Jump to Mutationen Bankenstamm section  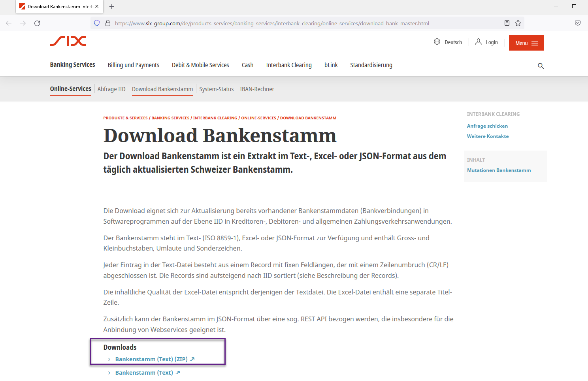pyautogui.click(x=499, y=170)
